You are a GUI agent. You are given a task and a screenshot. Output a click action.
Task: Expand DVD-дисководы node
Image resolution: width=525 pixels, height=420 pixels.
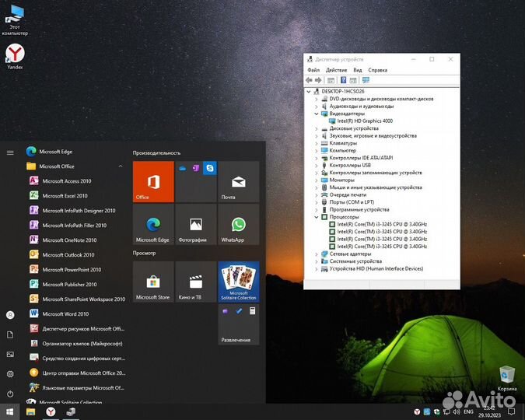coord(317,99)
